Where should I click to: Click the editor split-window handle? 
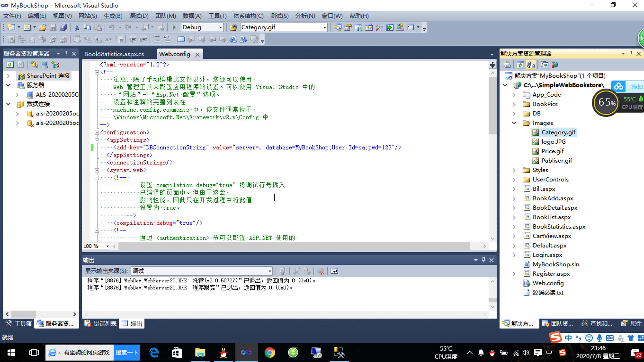click(x=493, y=65)
